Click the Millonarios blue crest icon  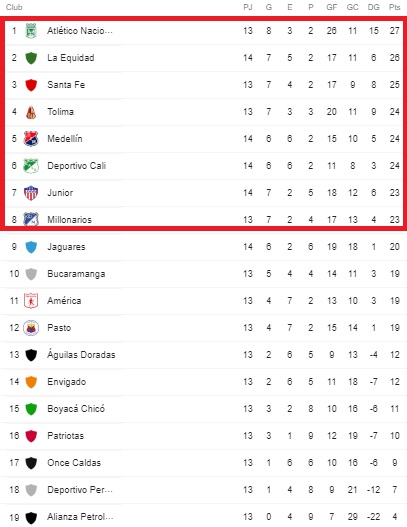[31, 219]
